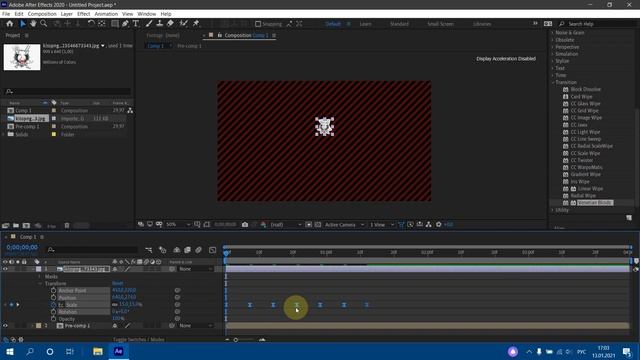
Task: Delete selected project item with trash icon
Action: click(67, 225)
